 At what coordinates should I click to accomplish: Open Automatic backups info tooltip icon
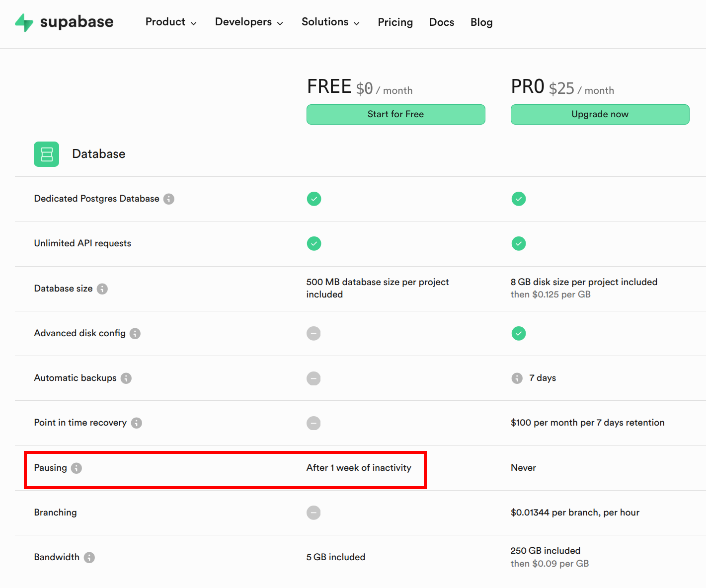click(x=126, y=378)
